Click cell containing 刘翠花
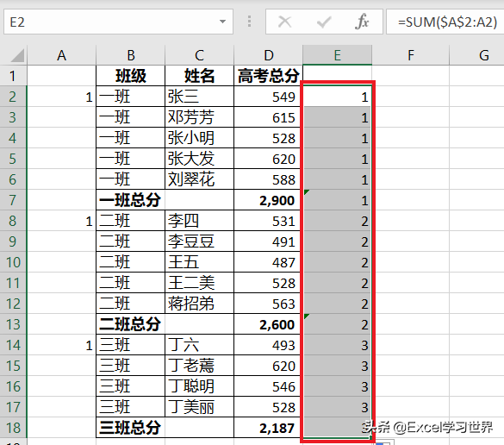The width and height of the screenshot is (504, 445). pos(199,179)
